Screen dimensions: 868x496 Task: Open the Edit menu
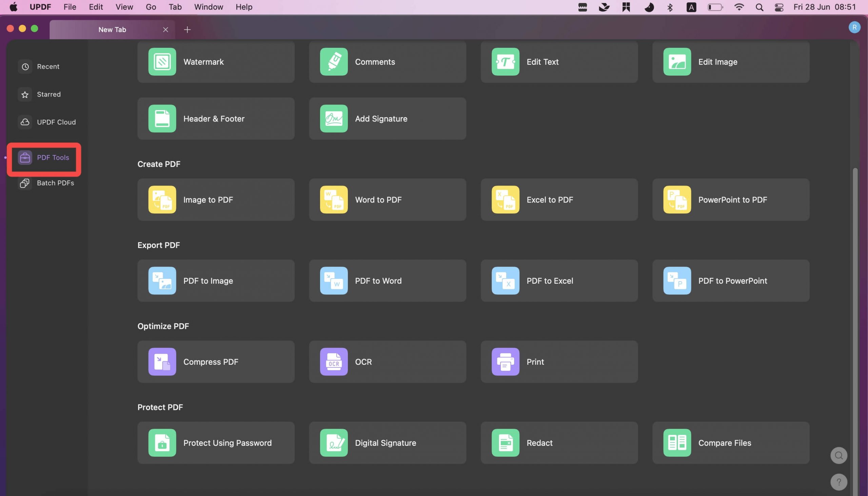tap(96, 7)
